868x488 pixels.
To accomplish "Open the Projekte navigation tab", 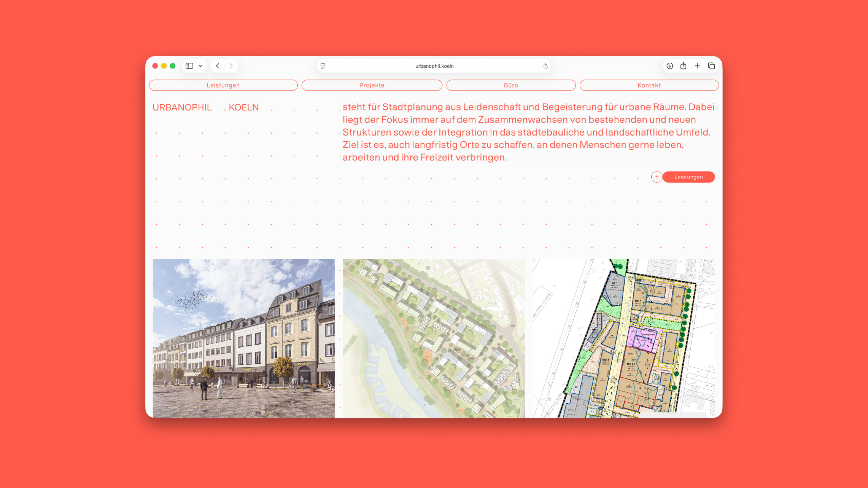I will point(372,85).
